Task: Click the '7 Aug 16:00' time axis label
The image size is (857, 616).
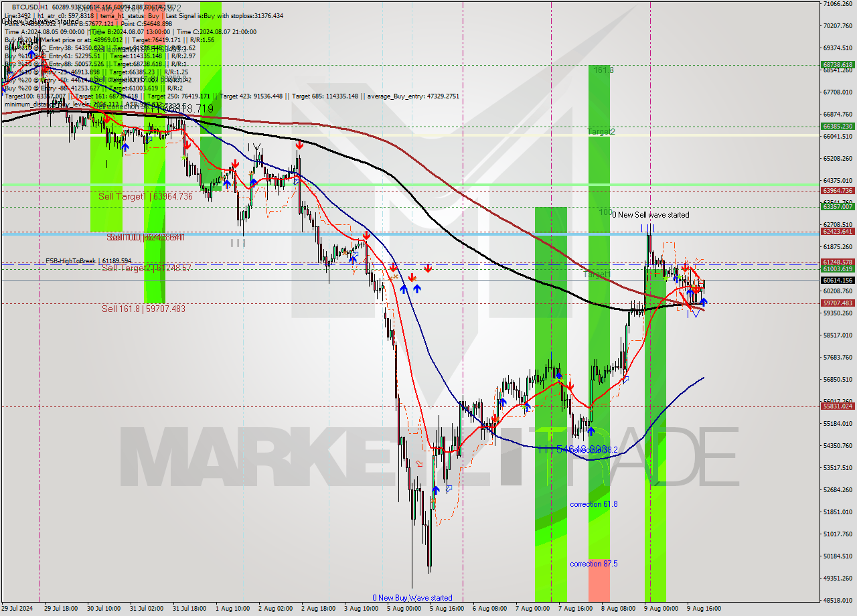Action: pos(575,609)
